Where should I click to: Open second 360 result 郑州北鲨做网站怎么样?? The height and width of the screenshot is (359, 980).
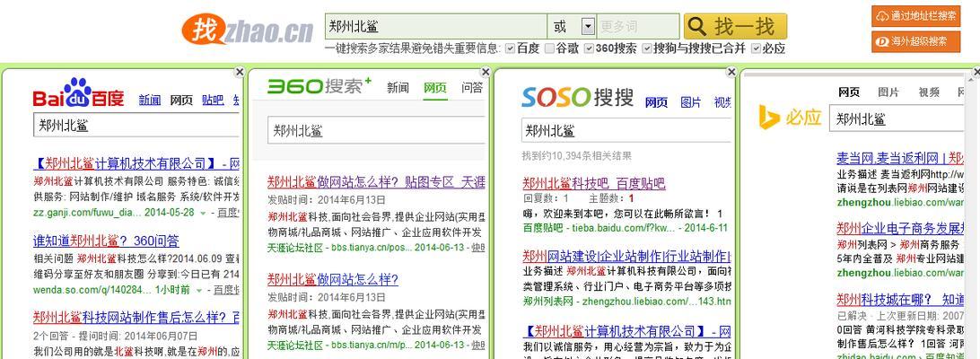tap(332, 279)
